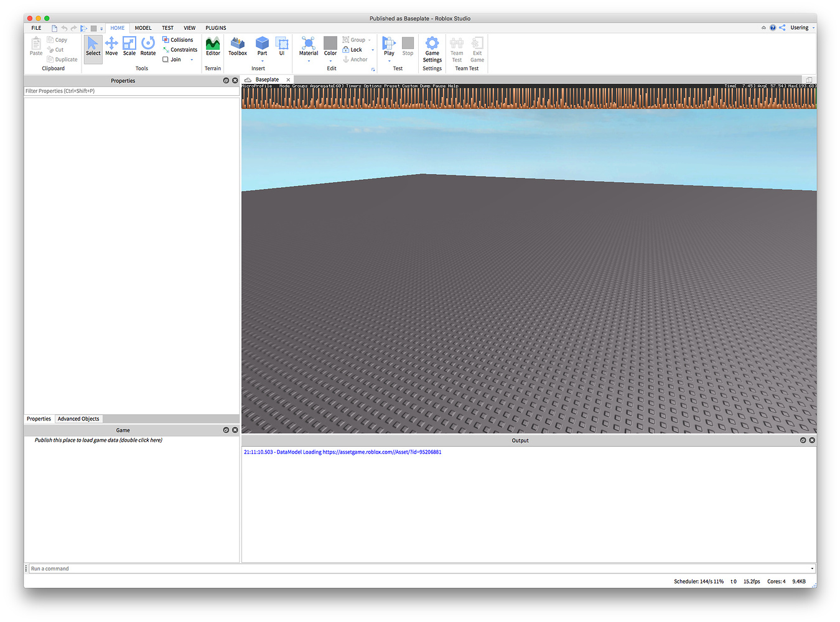
Task: Open the Terrain Editor
Action: coord(213,47)
